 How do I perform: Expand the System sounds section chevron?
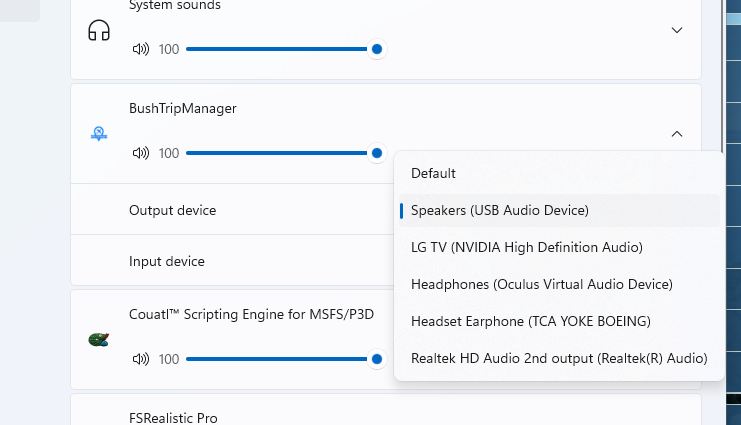(x=677, y=30)
